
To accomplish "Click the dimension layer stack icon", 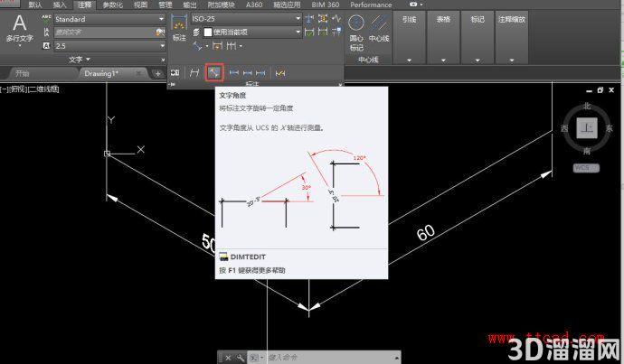I will click(196, 33).
